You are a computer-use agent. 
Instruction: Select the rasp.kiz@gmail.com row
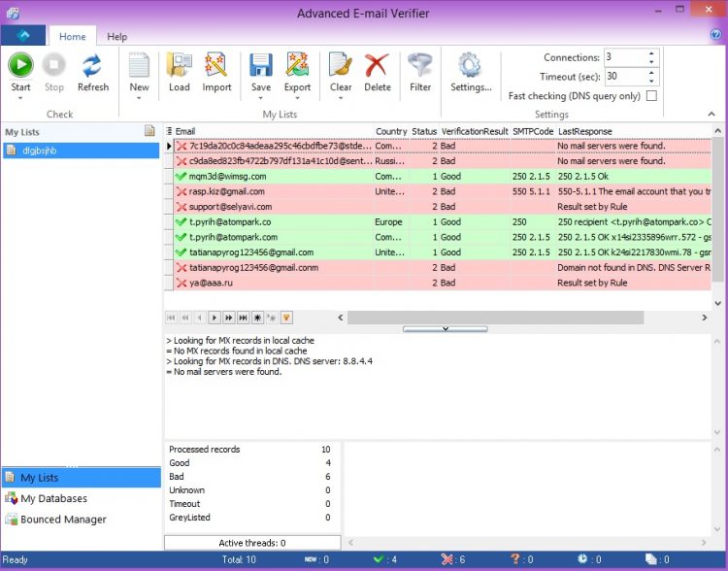(438, 191)
